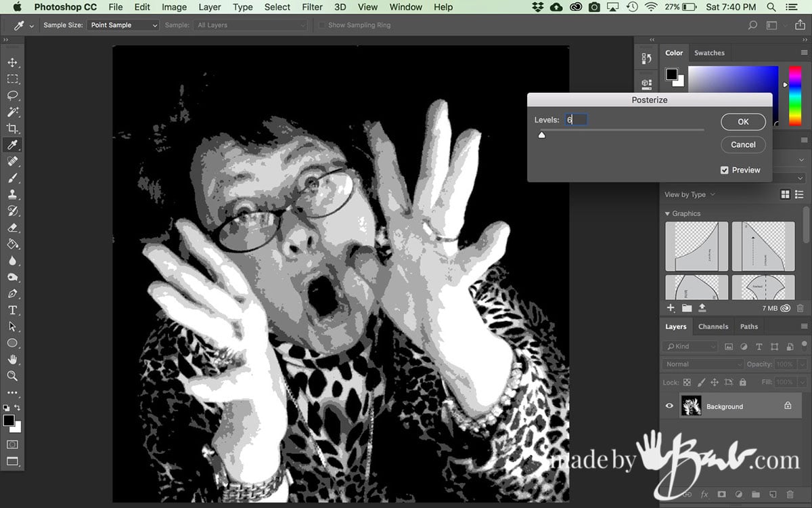Open the Edit Toolbar three-dots menu
The height and width of the screenshot is (508, 812).
pos(12,392)
